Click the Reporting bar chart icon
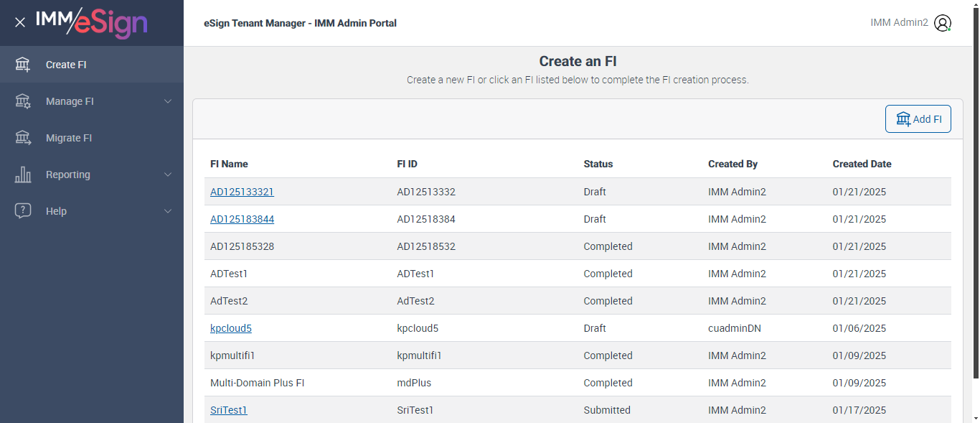Screen dimensions: 980x423 click(x=23, y=175)
